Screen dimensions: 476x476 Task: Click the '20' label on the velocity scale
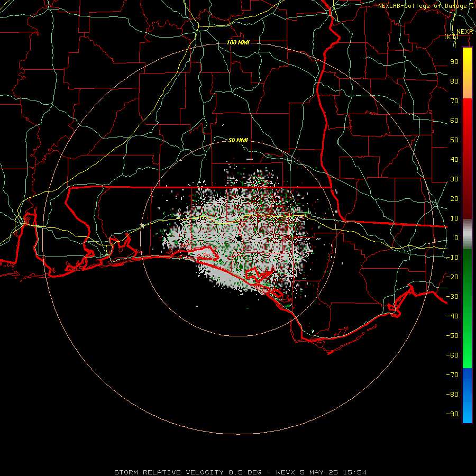click(454, 199)
